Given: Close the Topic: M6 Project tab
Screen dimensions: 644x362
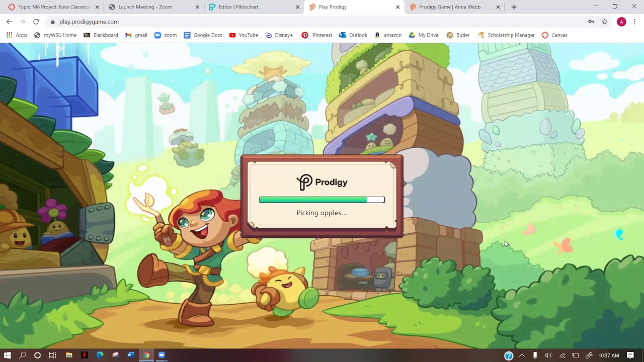Looking at the screenshot, I should click(97, 7).
